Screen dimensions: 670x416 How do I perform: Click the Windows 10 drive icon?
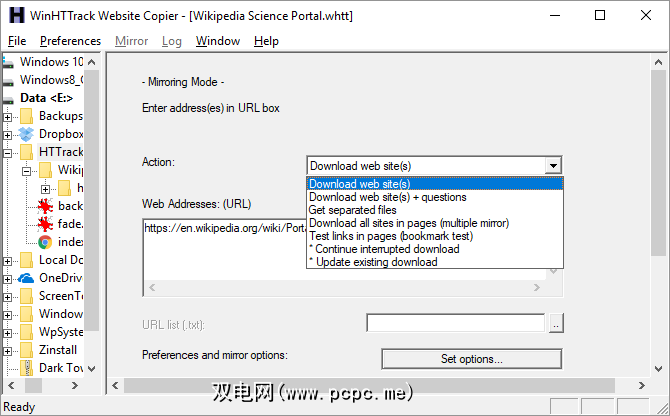(x=8, y=62)
